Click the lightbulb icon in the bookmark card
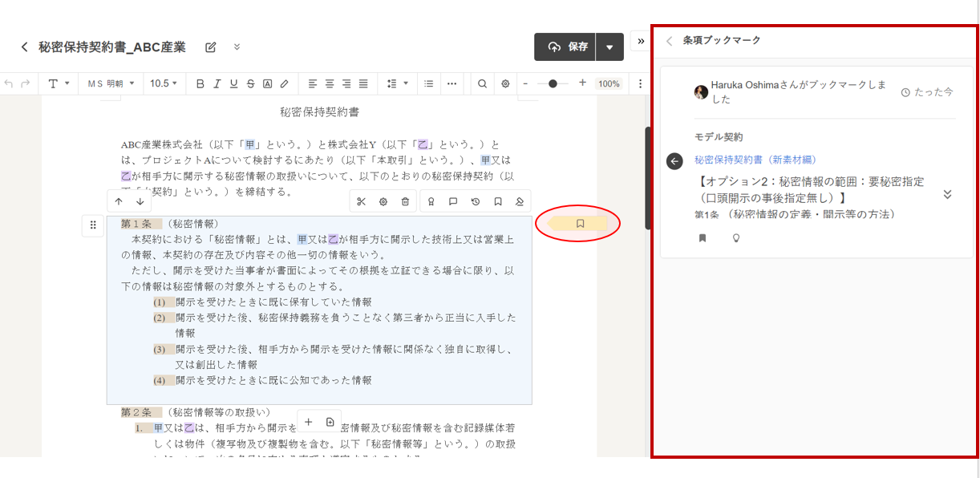The image size is (980, 478). point(735,238)
